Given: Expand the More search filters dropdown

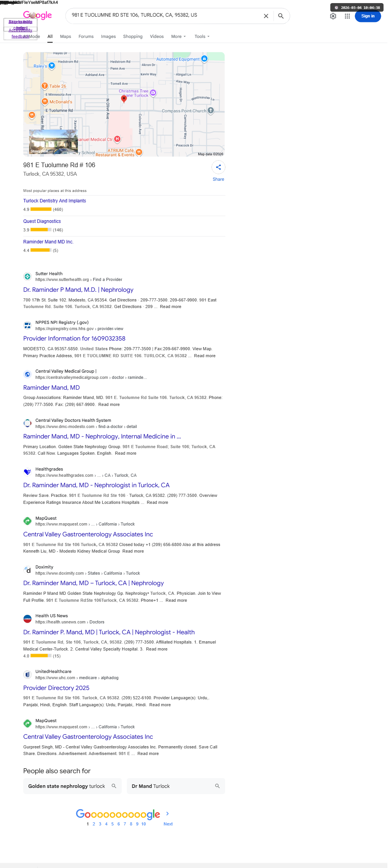Looking at the screenshot, I should [179, 36].
